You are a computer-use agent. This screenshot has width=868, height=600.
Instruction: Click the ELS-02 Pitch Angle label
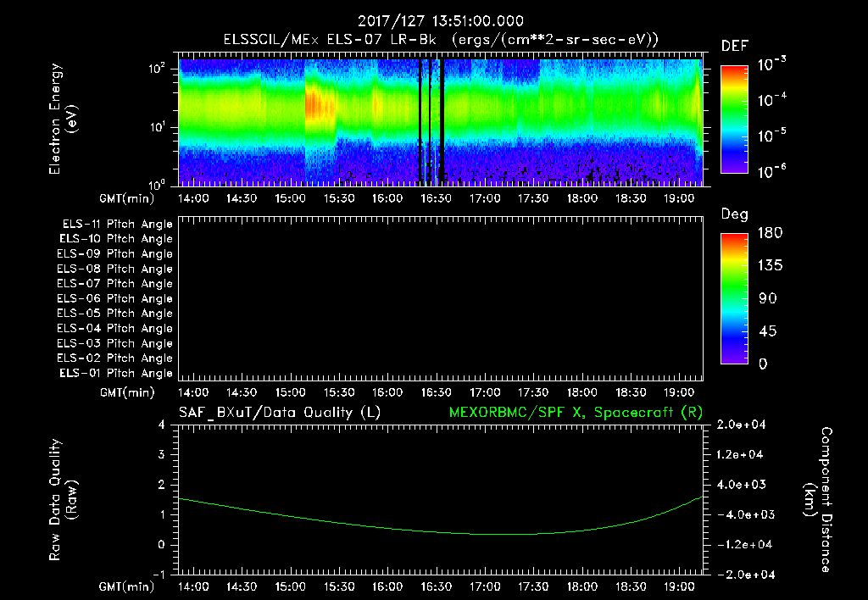click(x=115, y=358)
